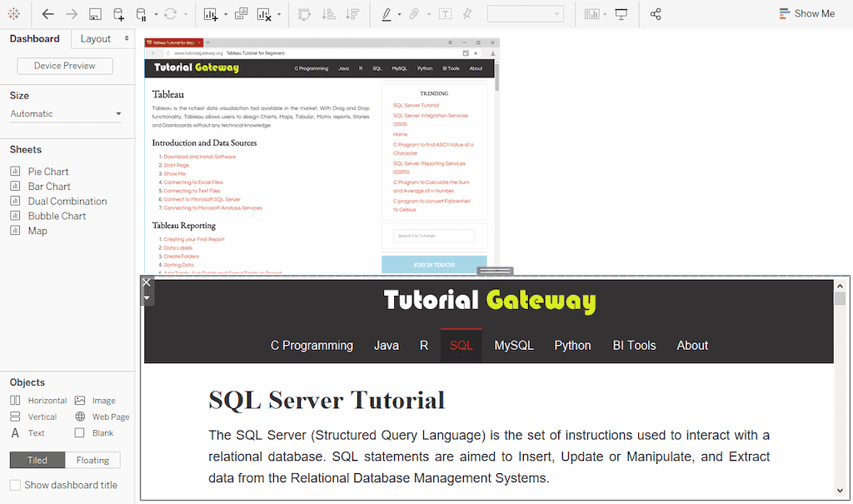The height and width of the screenshot is (504, 853).
Task: Click the R link in web page
Action: [x=424, y=346]
